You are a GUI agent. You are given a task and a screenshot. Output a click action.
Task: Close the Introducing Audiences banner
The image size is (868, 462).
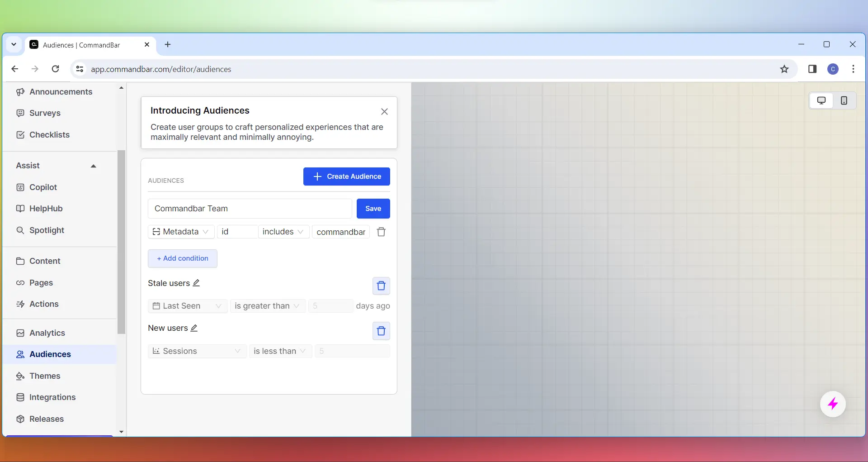384,111
